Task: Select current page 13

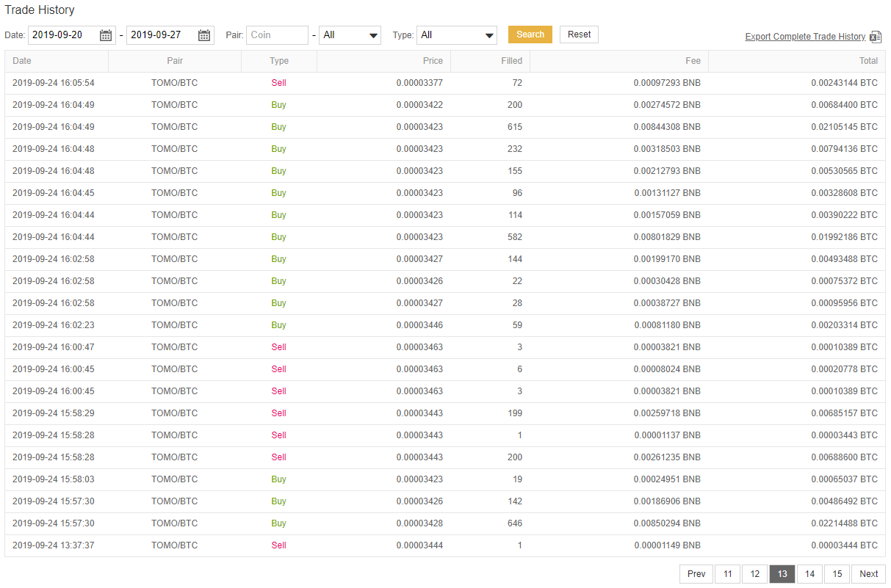Action: click(x=782, y=574)
